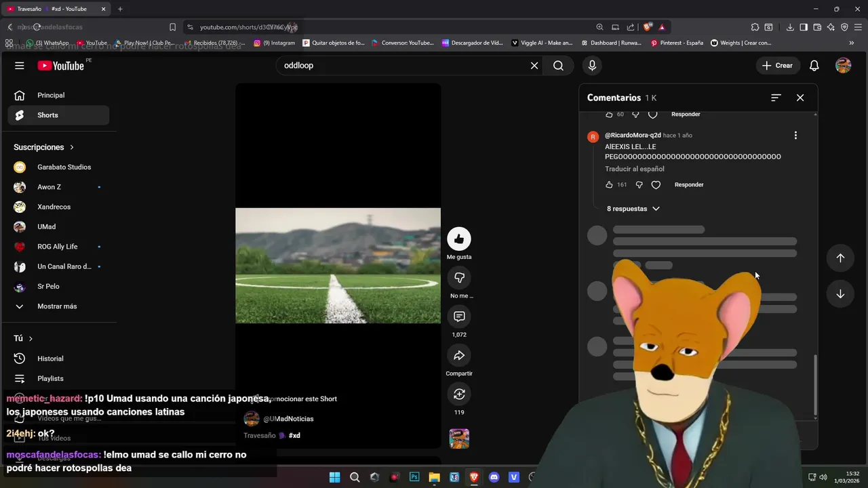Open Photoshop from the Windows taskbar
Image resolution: width=868 pixels, height=488 pixels.
coord(414,477)
